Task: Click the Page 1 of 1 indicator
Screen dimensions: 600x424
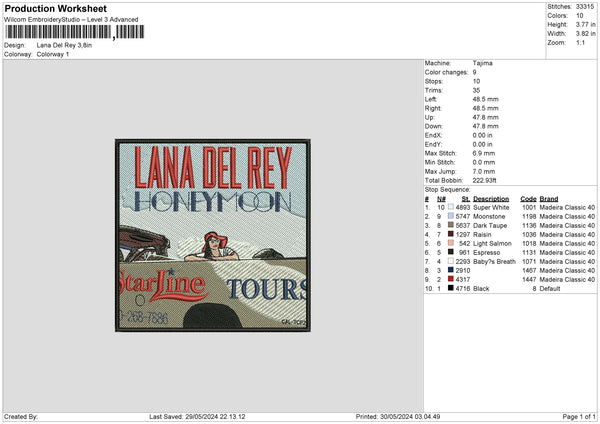Action: pyautogui.click(x=579, y=416)
